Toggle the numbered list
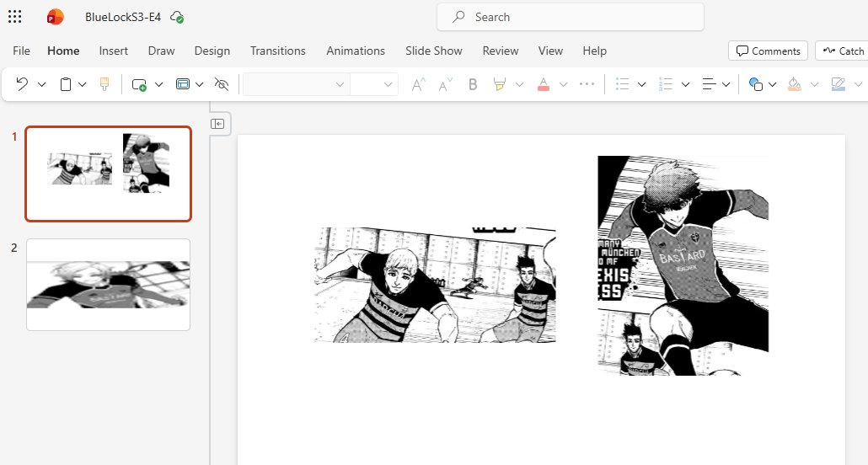The width and height of the screenshot is (868, 465). point(666,84)
